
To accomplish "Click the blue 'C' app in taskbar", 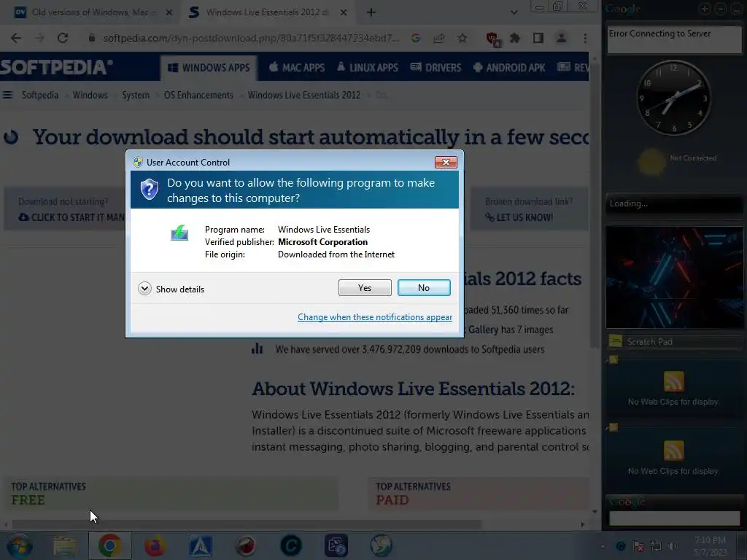I will 291,546.
